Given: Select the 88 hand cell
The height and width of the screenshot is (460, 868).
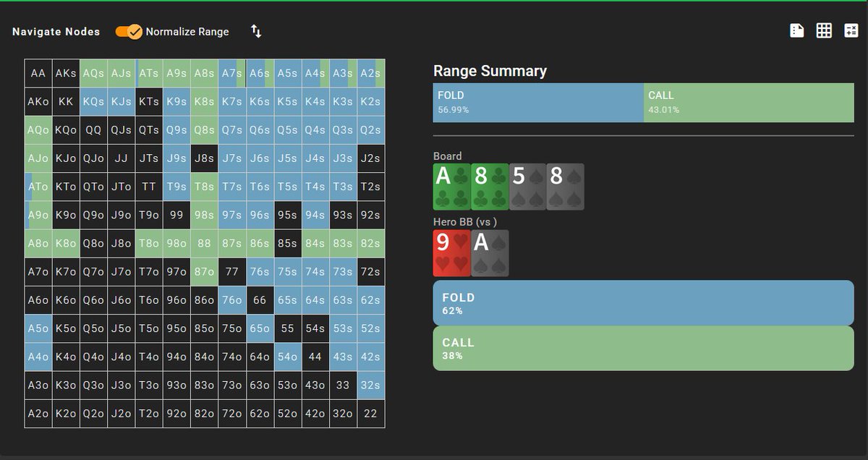Looking at the screenshot, I should 205,243.
